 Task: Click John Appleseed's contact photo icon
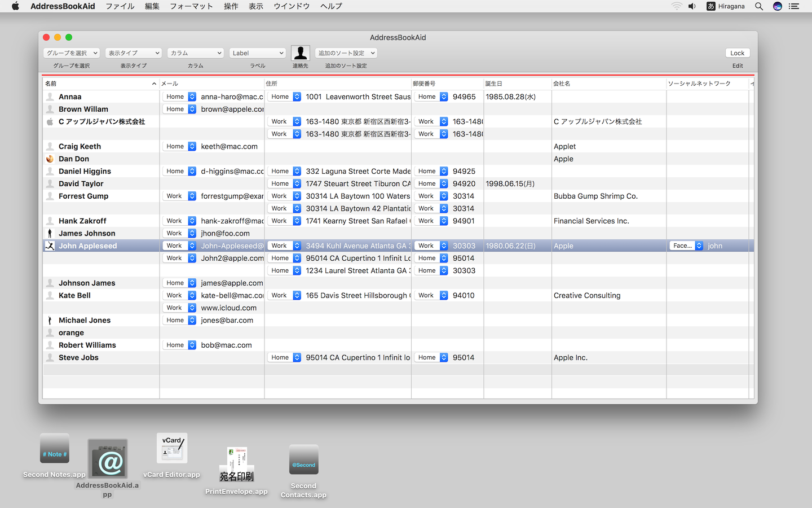50,246
